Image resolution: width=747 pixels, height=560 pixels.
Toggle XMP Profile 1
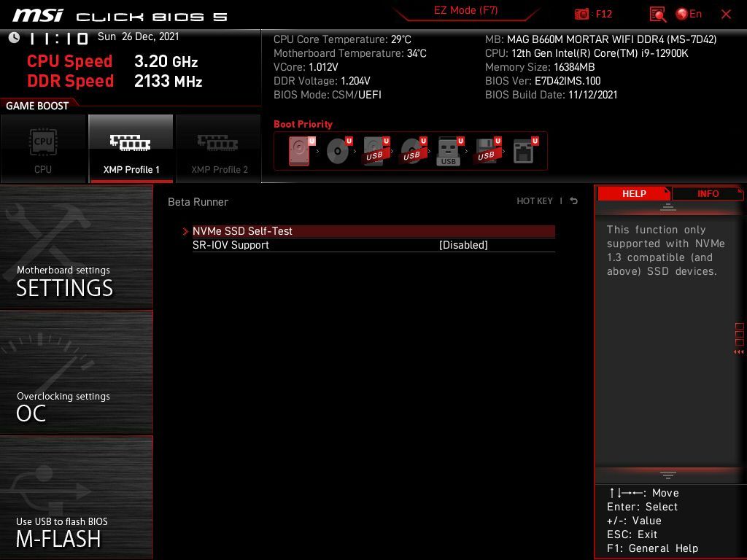pos(131,149)
